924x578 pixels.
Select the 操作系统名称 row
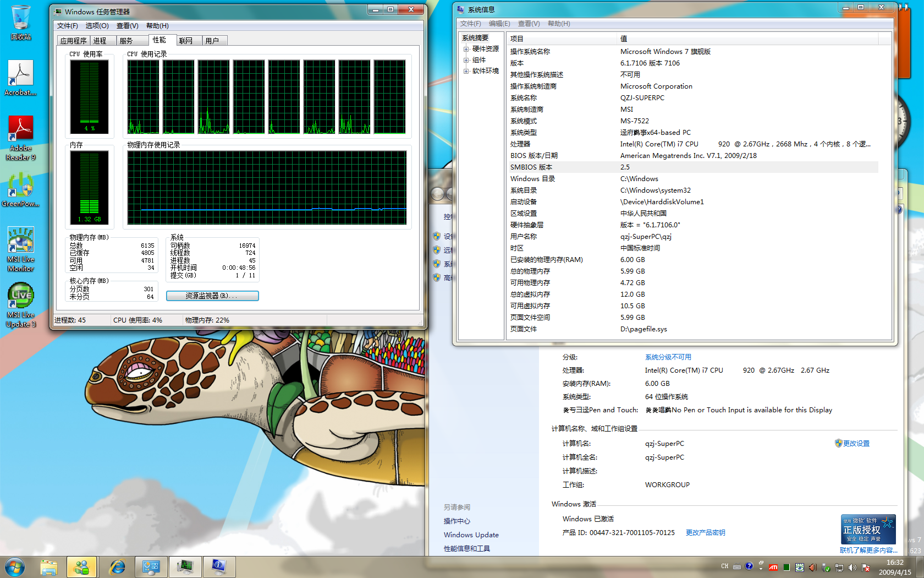coord(692,52)
